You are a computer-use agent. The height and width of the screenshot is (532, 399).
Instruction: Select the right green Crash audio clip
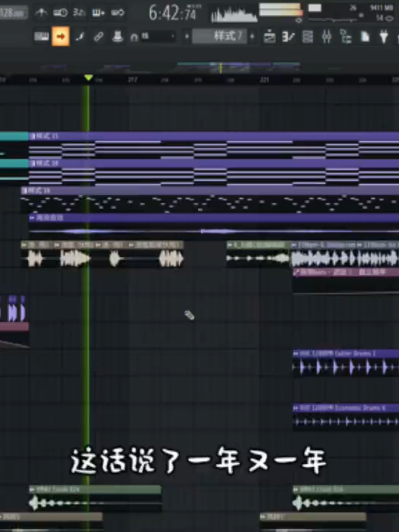pos(346,499)
